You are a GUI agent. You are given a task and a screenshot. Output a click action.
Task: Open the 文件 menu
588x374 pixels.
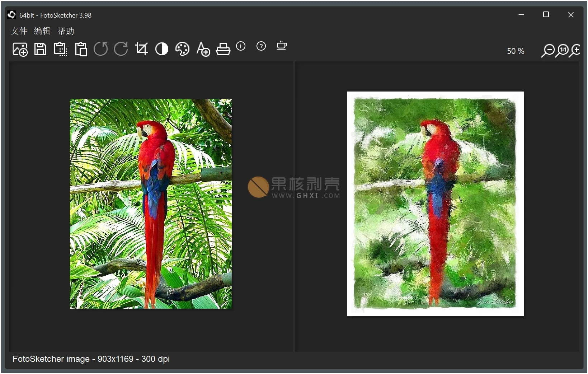click(x=19, y=31)
